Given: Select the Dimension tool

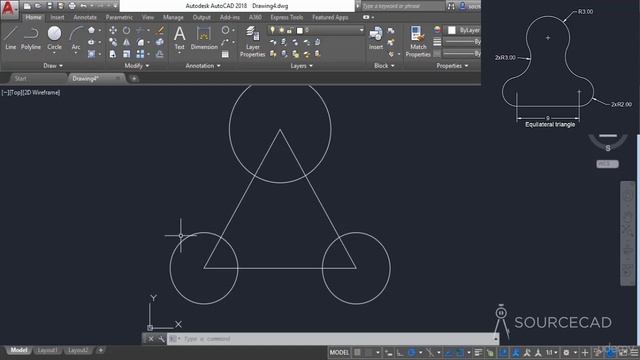Looking at the screenshot, I should [204, 38].
